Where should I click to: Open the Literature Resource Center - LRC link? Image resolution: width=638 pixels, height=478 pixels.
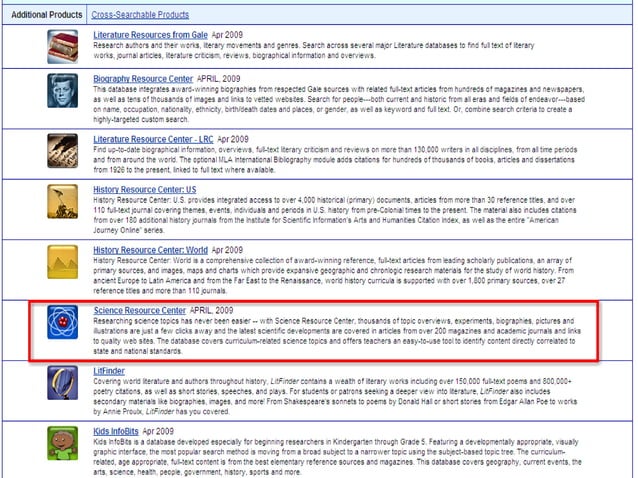(153, 139)
